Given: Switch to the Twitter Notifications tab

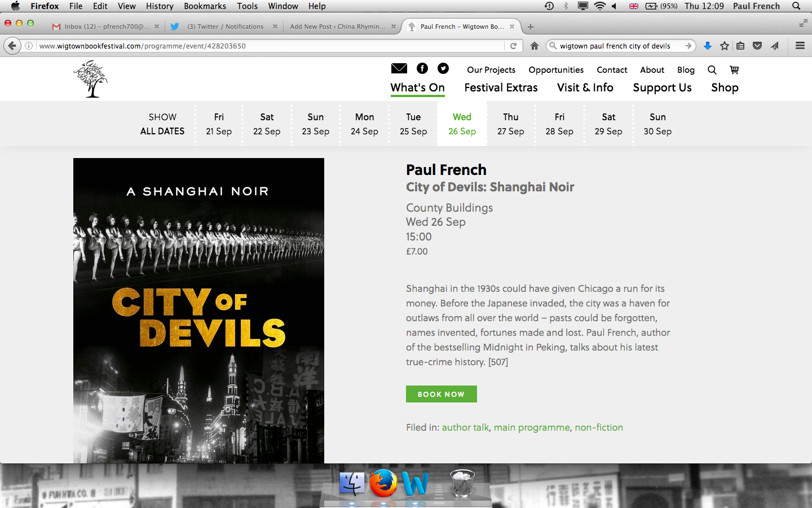Looking at the screenshot, I should [225, 27].
